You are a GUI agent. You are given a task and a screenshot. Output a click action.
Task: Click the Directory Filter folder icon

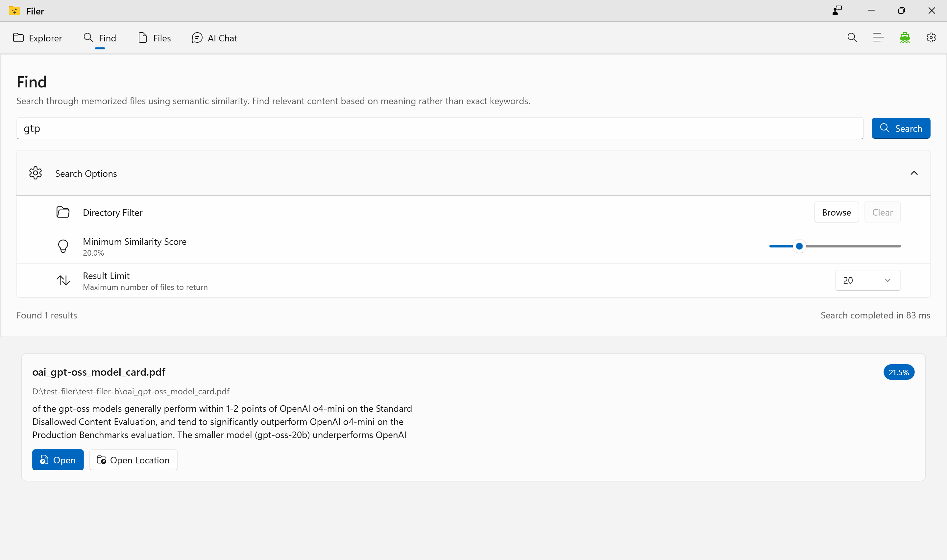pos(63,212)
